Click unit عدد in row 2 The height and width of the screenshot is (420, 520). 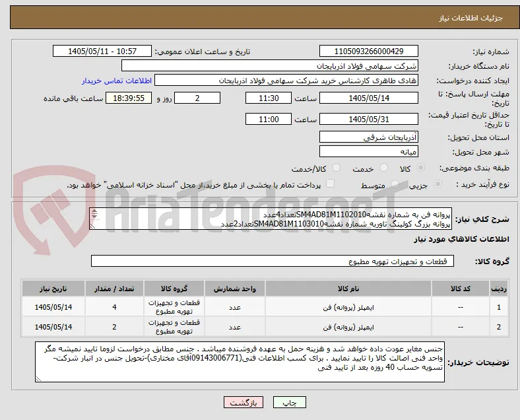[235, 328]
